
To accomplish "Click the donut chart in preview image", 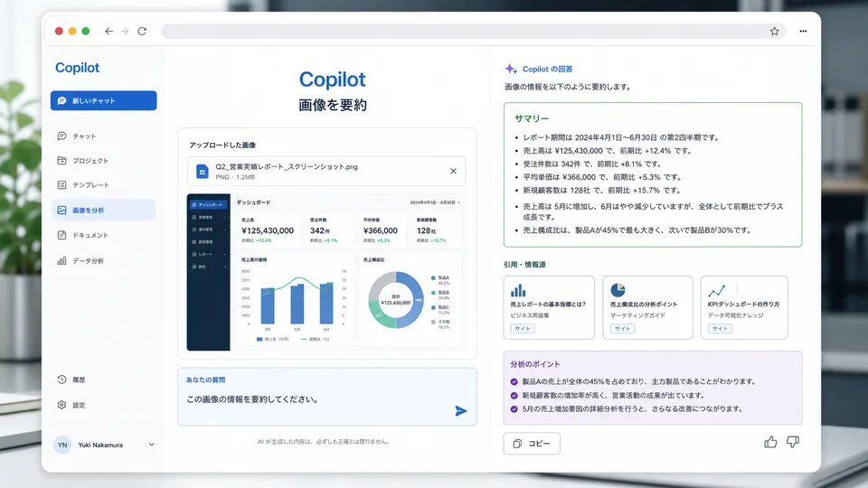I will coord(396,300).
